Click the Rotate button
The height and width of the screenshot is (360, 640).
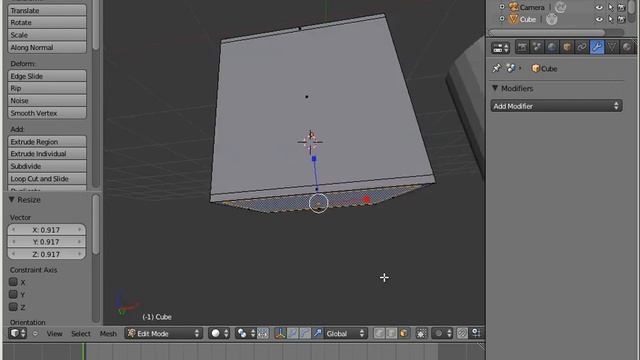(47, 22)
